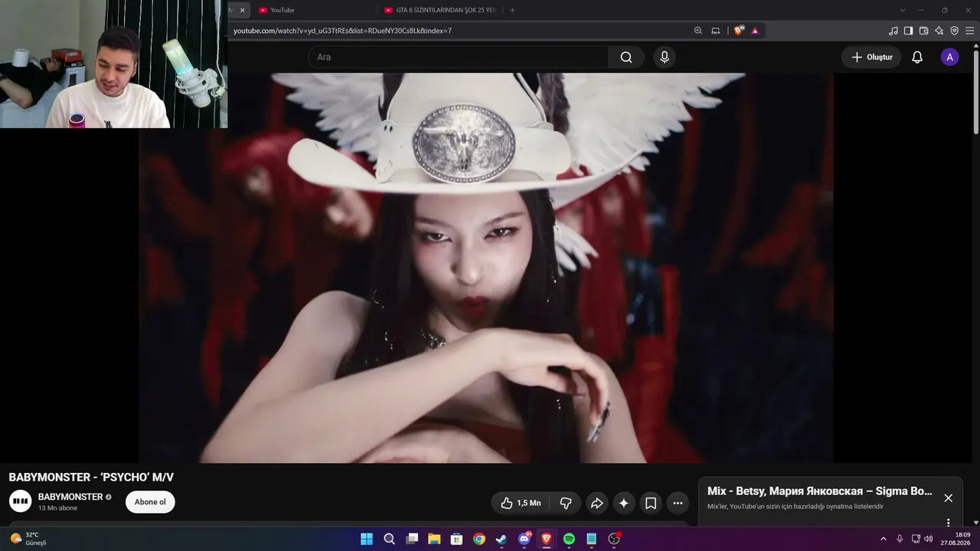Click the '13 Mn abone' subscriber count

[58, 508]
